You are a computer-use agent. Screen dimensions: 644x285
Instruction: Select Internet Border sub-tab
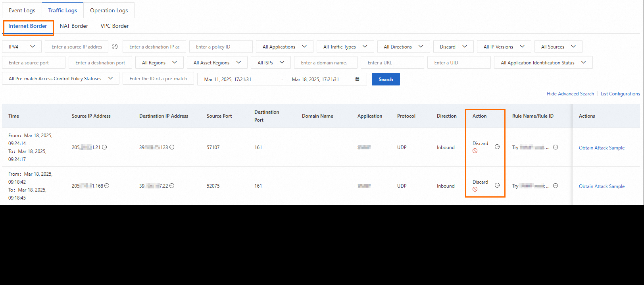tap(28, 26)
